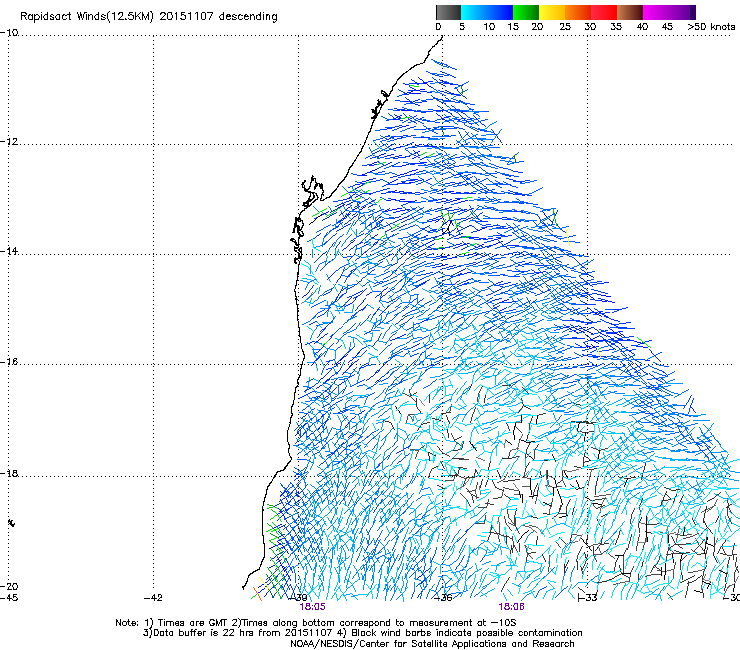
Task: Click the -39 longitude axis label
Action: click(x=298, y=598)
